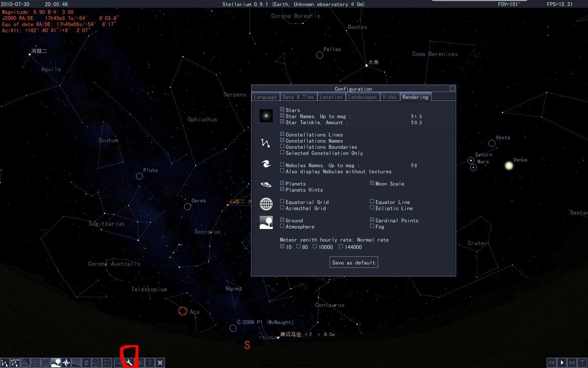Screen dimensions: 588x368
Task: Select the Ceres marker circle
Action: (187, 206)
